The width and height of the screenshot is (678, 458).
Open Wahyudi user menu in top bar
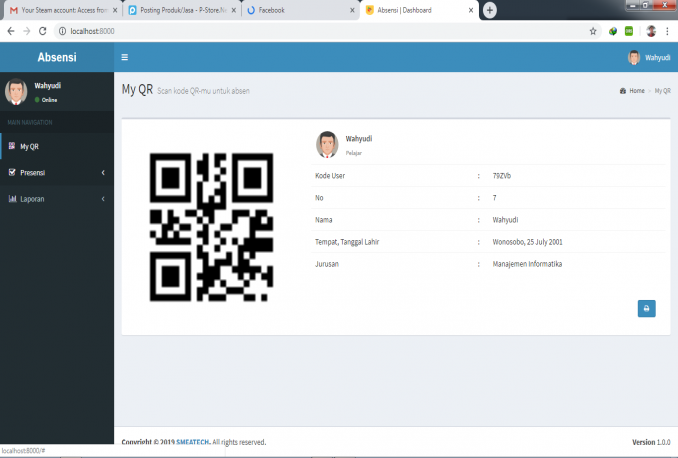pyautogui.click(x=649, y=57)
